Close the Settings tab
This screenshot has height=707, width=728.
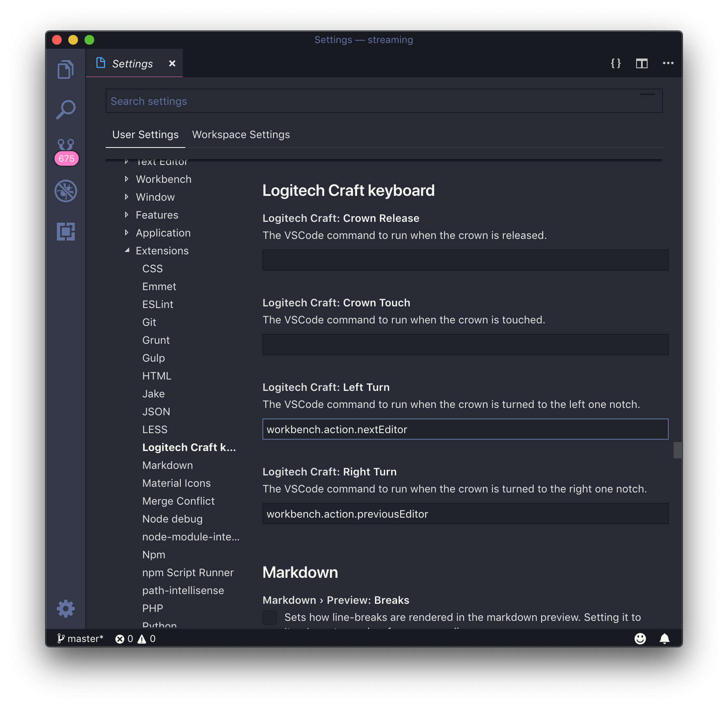[172, 63]
